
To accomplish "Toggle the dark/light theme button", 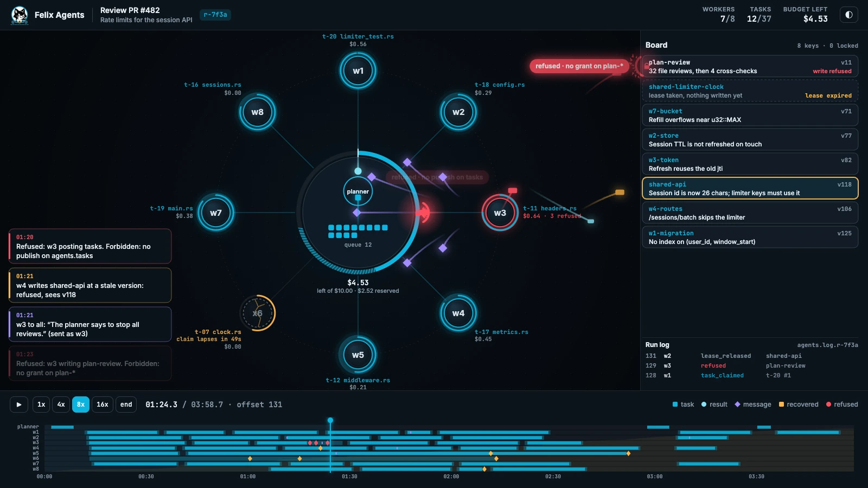I will [849, 15].
